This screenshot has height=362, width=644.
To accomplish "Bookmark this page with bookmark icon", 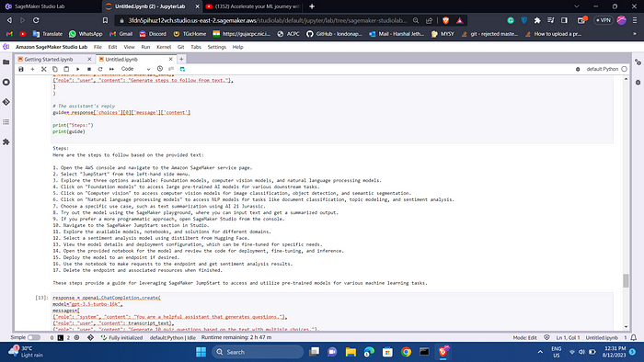I will click(105, 20).
